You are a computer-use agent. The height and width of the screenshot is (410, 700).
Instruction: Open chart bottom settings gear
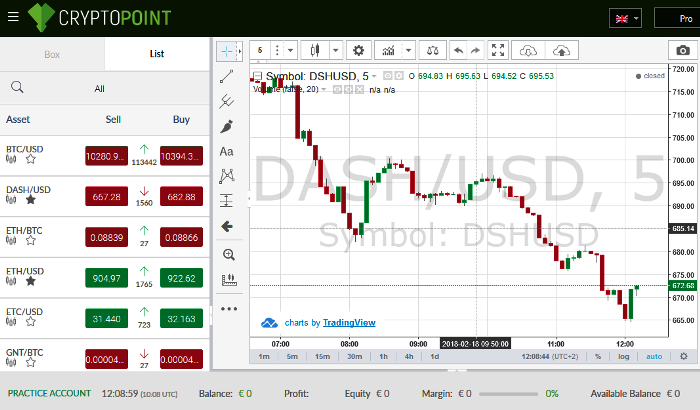point(683,356)
